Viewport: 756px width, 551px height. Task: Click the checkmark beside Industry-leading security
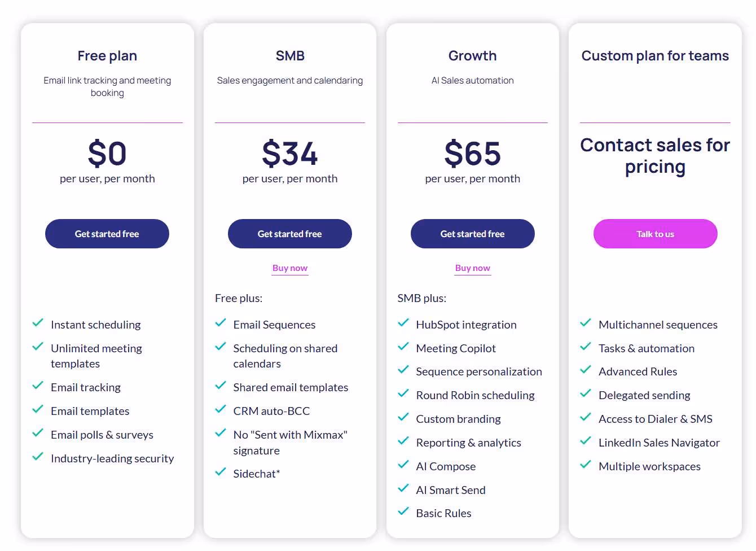pyautogui.click(x=38, y=458)
